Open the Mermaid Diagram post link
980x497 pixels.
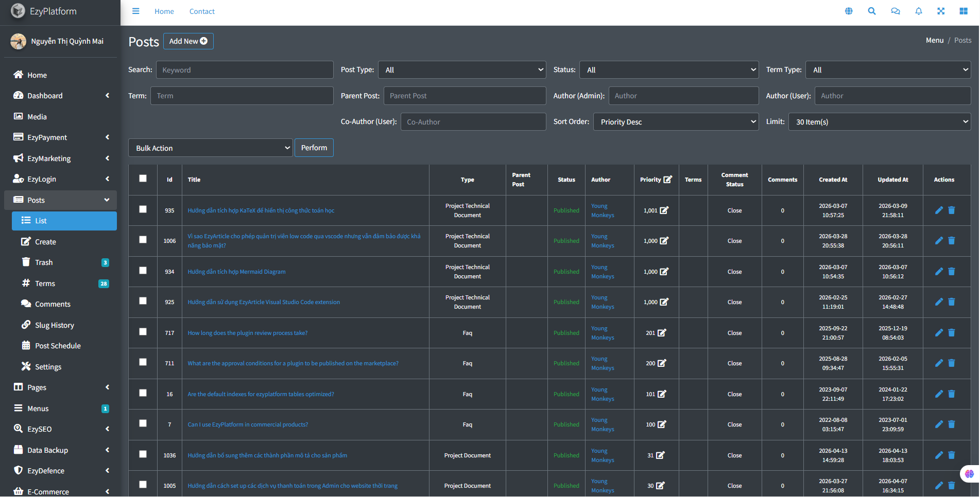click(x=236, y=272)
